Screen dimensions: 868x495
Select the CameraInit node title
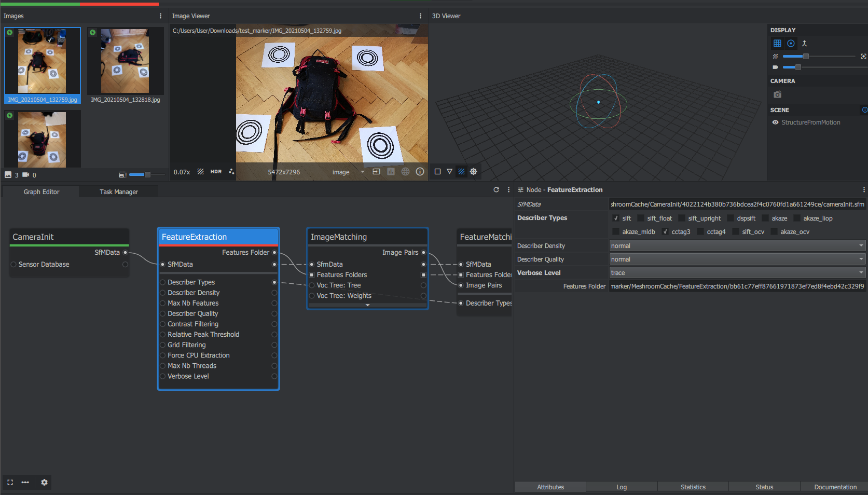point(33,237)
